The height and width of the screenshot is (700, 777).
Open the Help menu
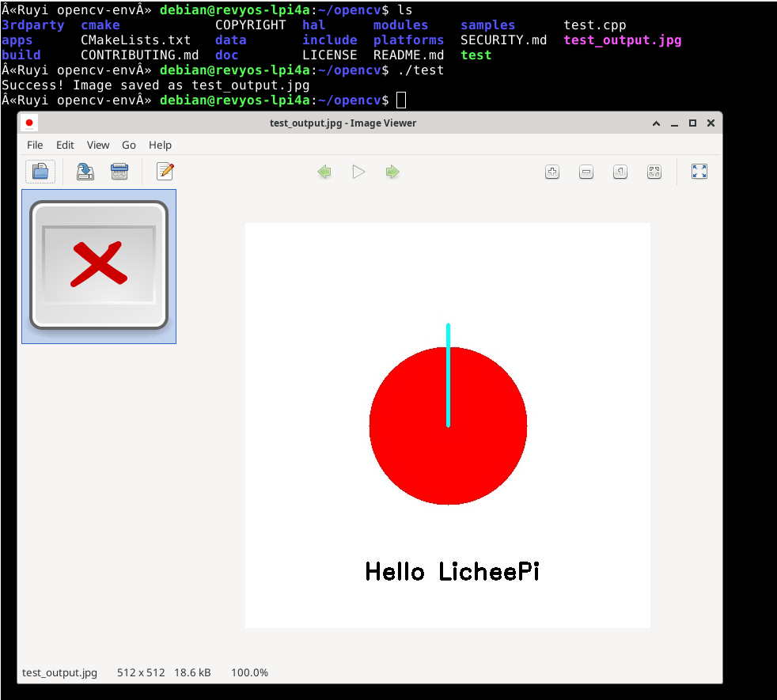pyautogui.click(x=160, y=146)
